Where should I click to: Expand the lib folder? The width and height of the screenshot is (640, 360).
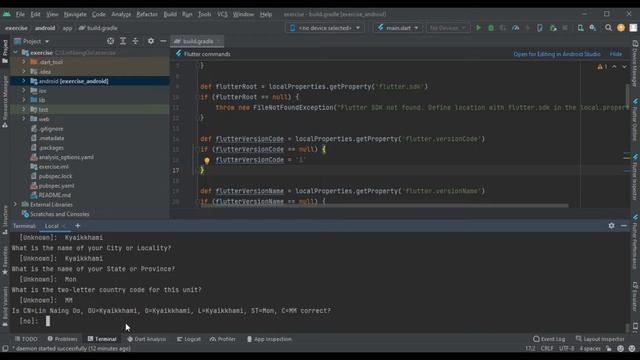point(24,100)
